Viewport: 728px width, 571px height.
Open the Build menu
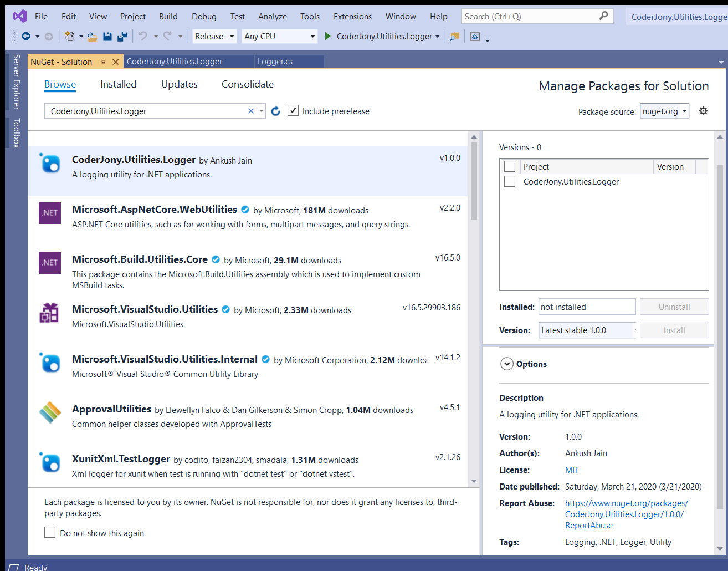pyautogui.click(x=168, y=16)
